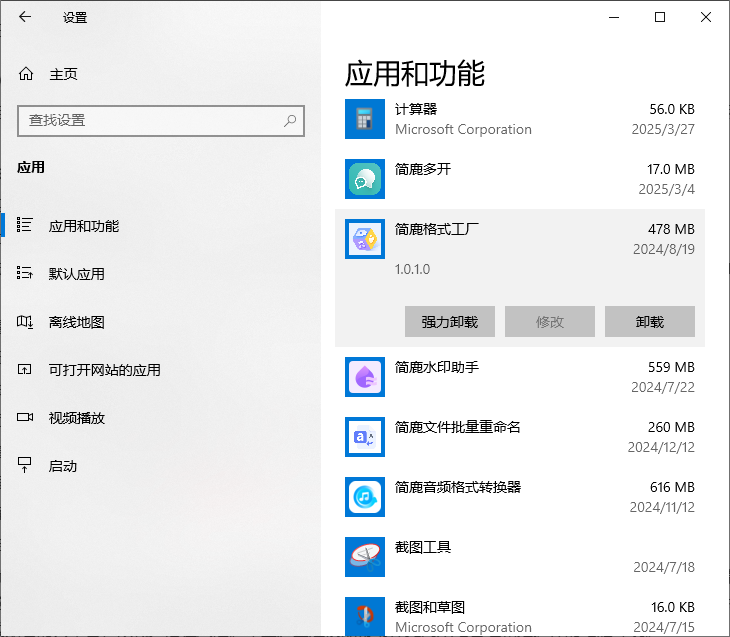
Task: Click the 视频播放 camera icon
Action: 25,417
